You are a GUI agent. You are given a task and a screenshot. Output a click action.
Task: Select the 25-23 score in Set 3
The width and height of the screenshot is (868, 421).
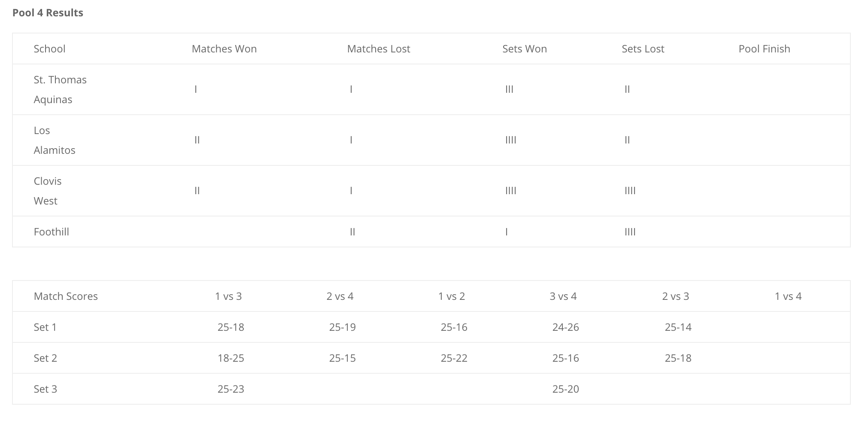[x=231, y=389]
